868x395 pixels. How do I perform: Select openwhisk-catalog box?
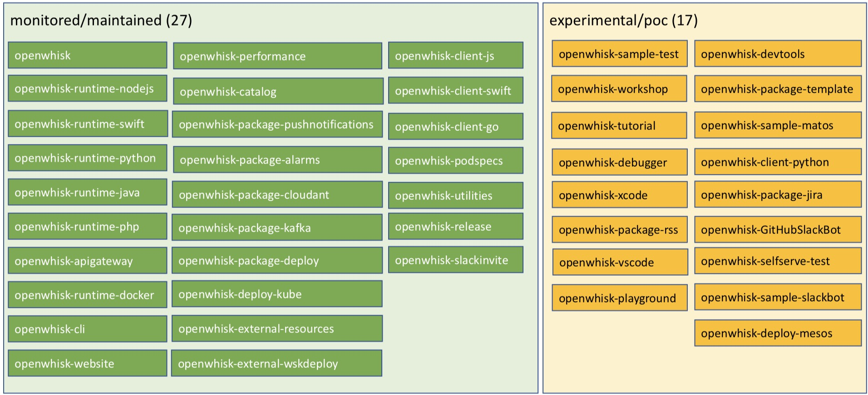pyautogui.click(x=278, y=91)
